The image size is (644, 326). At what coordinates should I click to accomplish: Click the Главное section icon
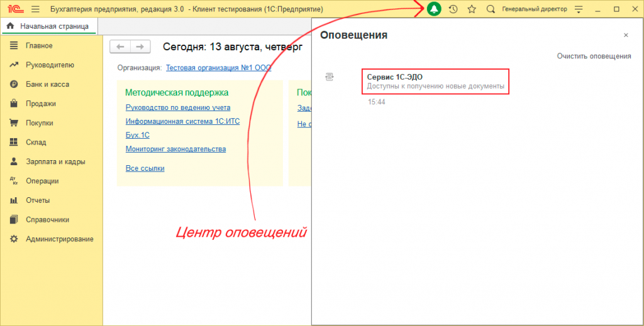(x=14, y=45)
